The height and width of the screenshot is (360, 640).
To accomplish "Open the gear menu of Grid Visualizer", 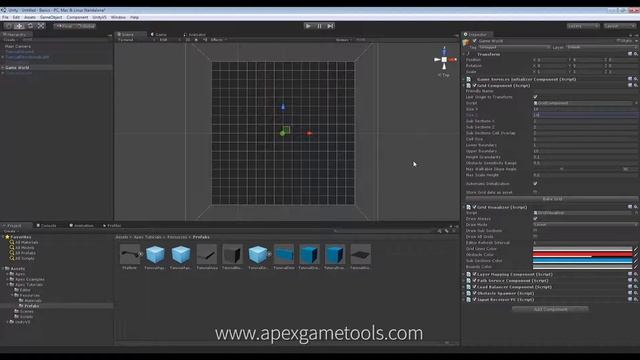I will coord(636,207).
